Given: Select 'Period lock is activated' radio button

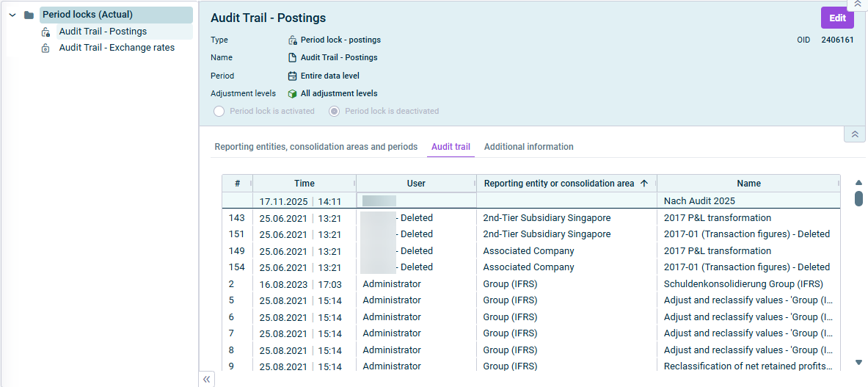Looking at the screenshot, I should pyautogui.click(x=219, y=112).
